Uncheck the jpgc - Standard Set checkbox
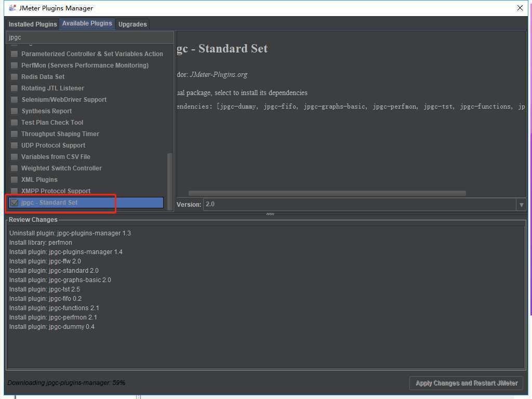This screenshot has width=532, height=399. click(x=14, y=203)
